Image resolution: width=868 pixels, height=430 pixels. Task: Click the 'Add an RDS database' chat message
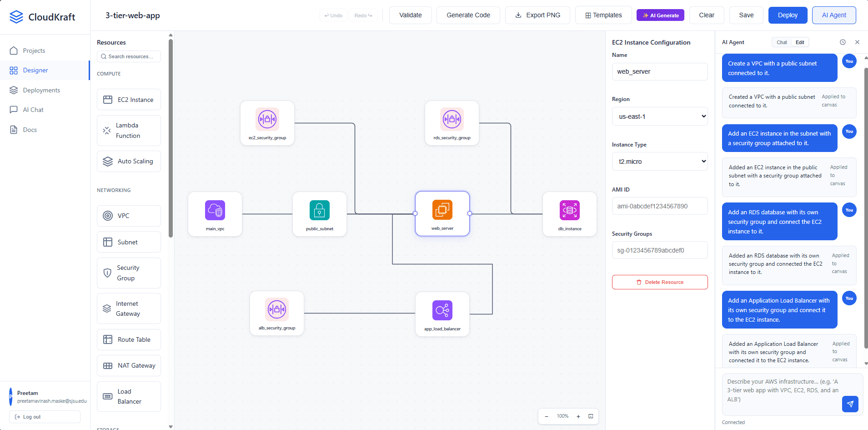click(x=779, y=222)
